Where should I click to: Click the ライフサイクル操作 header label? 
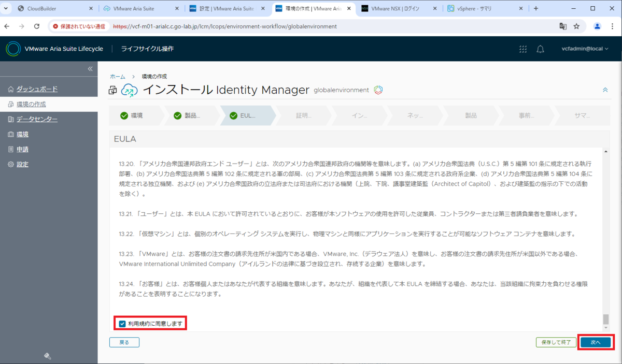tap(147, 49)
